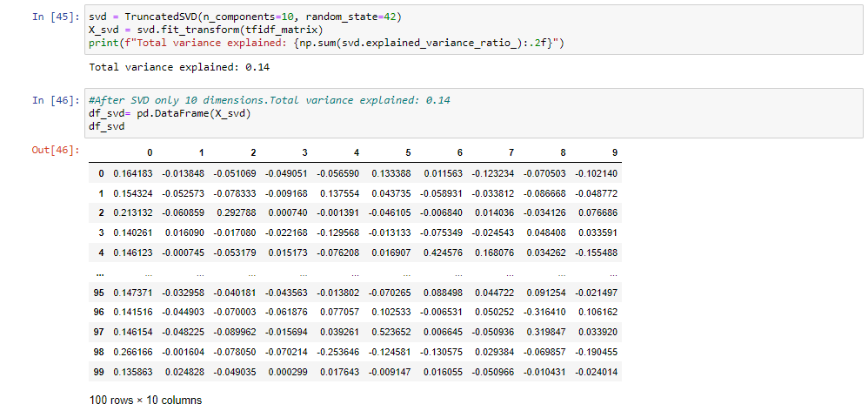Click column header 7
This screenshot has width=868, height=411.
coord(511,152)
